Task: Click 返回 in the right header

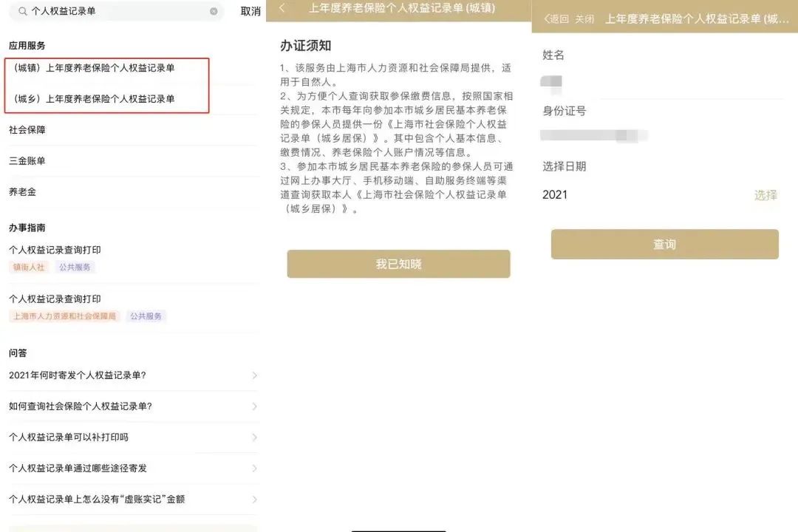Action: pos(556,19)
